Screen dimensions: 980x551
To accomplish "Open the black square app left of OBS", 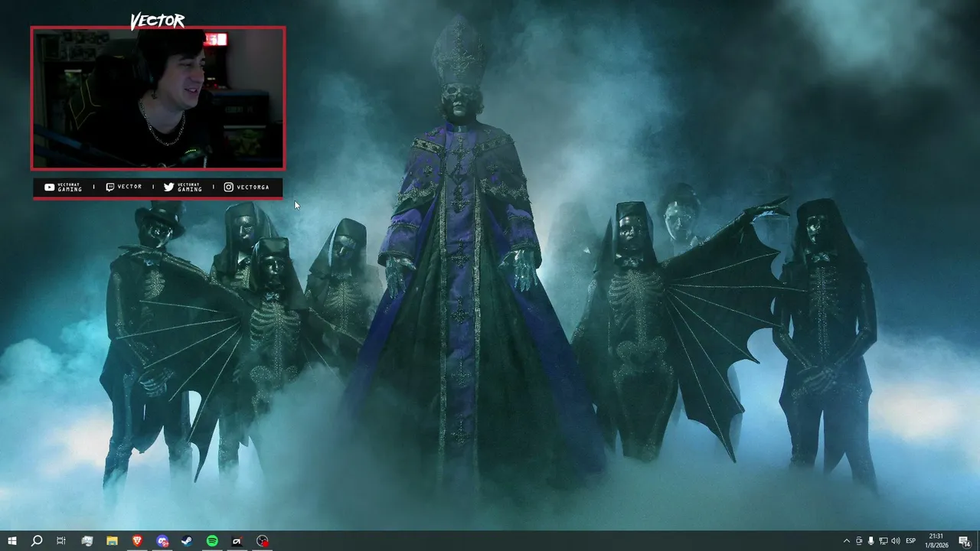I will [x=237, y=541].
